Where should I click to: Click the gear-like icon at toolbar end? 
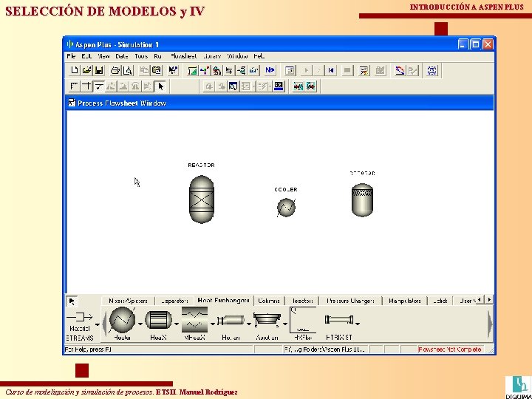[432, 70]
